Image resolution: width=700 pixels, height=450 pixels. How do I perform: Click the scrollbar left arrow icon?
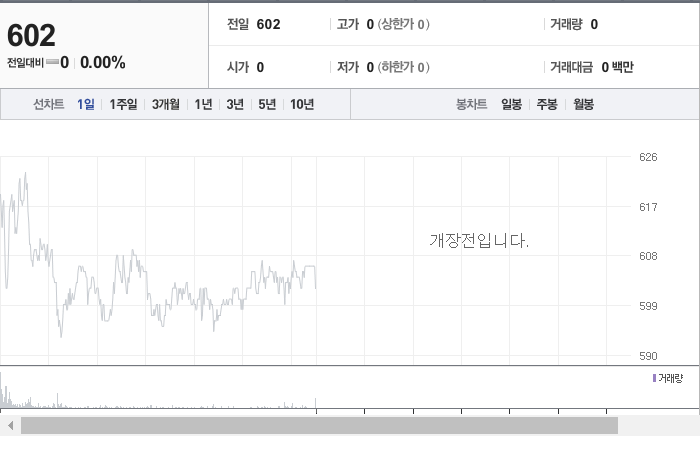[x=11, y=426]
